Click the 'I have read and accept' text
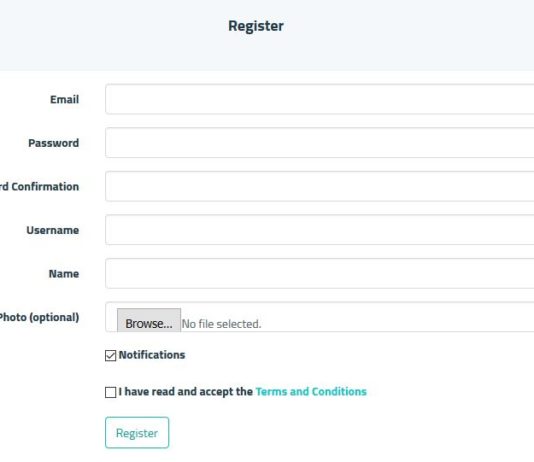This screenshot has height=462, width=534. pyautogui.click(x=186, y=392)
